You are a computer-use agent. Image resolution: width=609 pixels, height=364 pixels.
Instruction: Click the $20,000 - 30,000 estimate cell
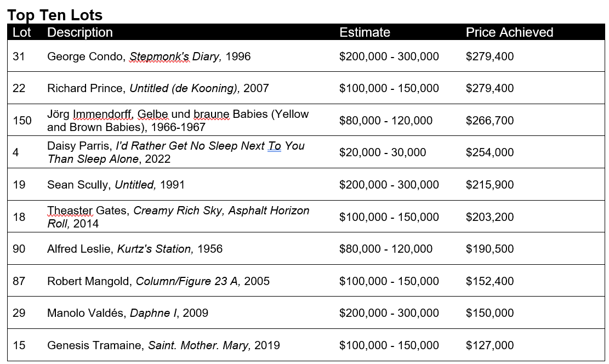(383, 152)
